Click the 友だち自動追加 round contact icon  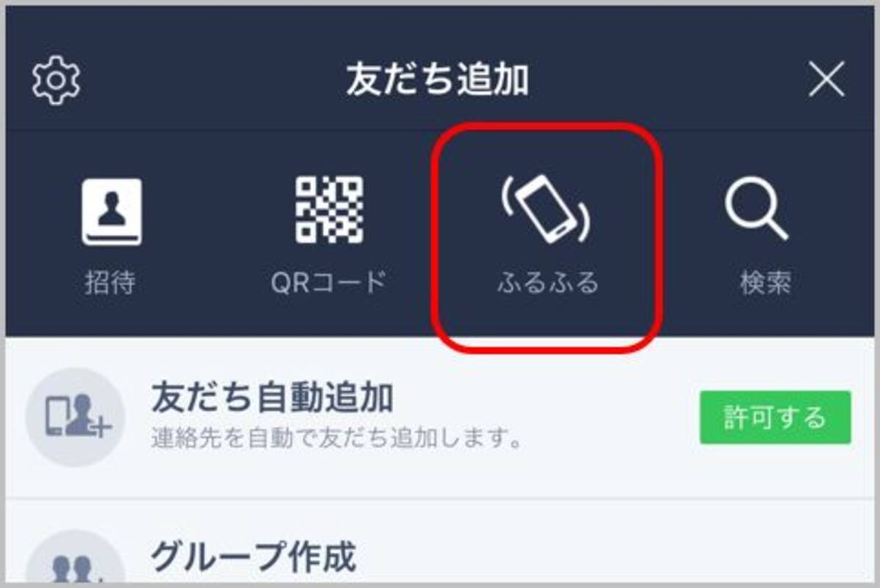coord(75,418)
